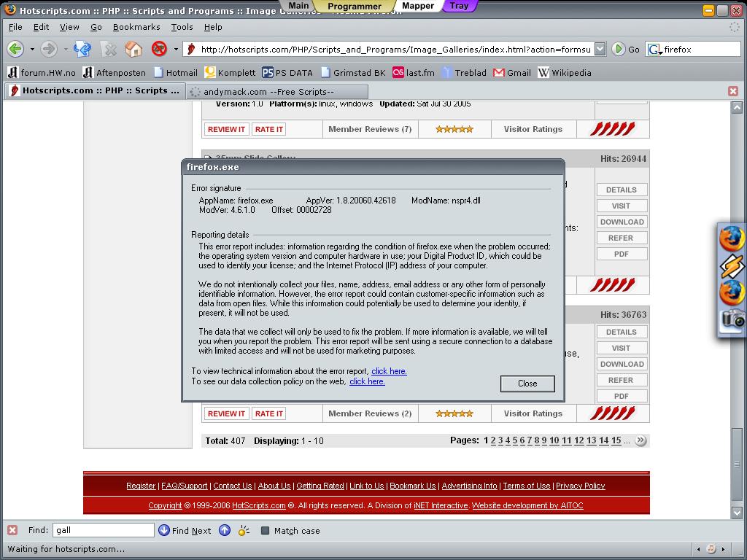Click RATE IT beside Member Reviews (2)

[x=268, y=414]
